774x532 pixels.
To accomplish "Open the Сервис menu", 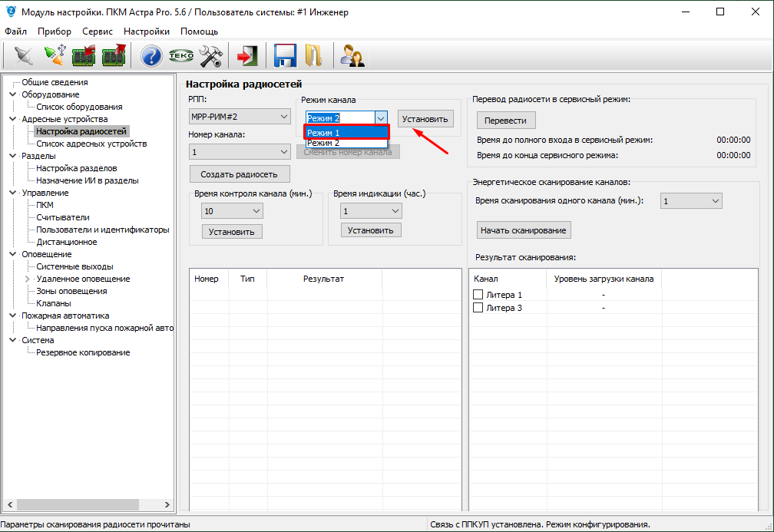I will (x=98, y=31).
